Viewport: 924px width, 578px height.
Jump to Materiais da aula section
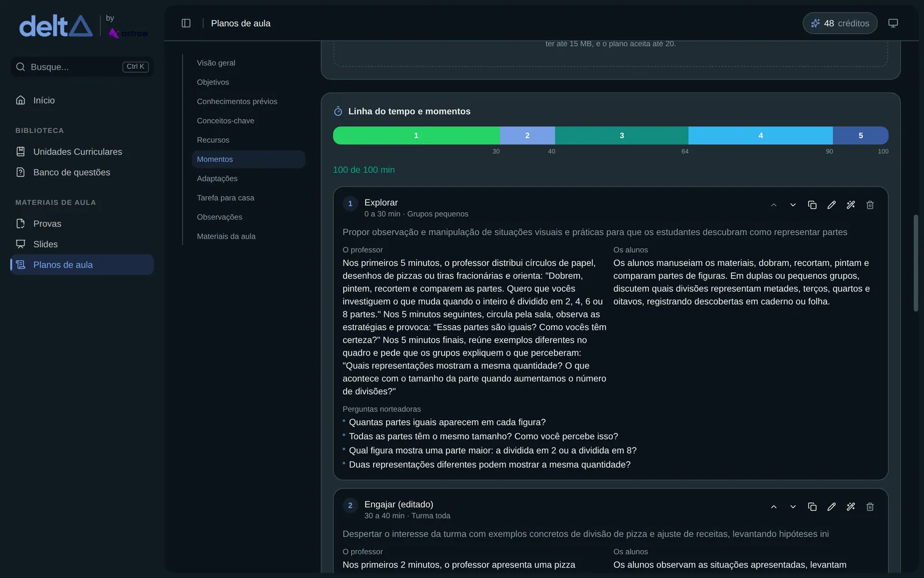[248, 236]
